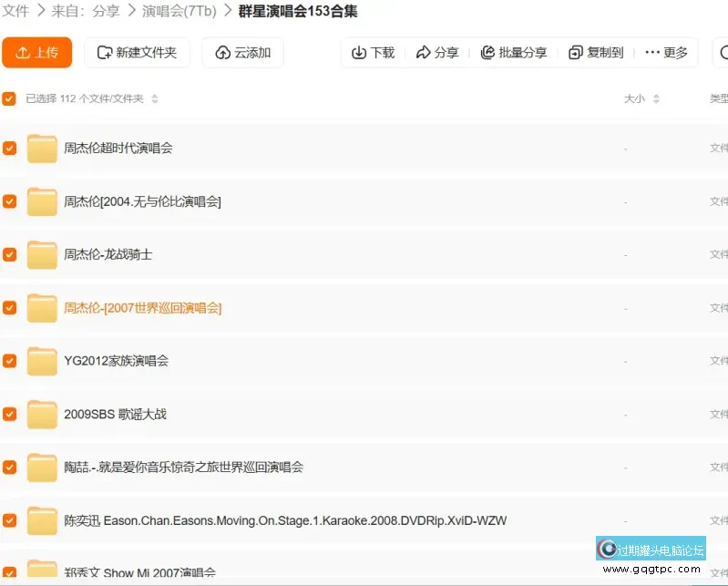This screenshot has width=728, height=586.
Task: Open highlighted 周杰伦-[2007世界巡回演唱会] name
Action: tap(142, 308)
